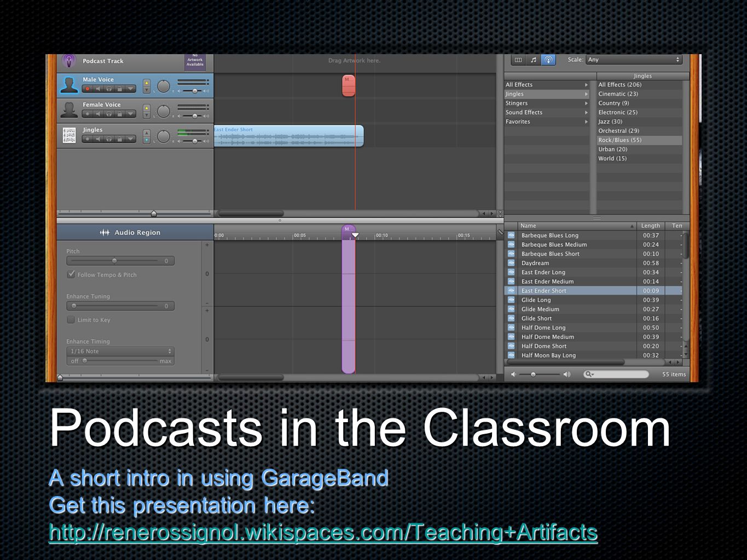
Task: Click the playhead marker in editor ruler
Action: pyautogui.click(x=355, y=235)
